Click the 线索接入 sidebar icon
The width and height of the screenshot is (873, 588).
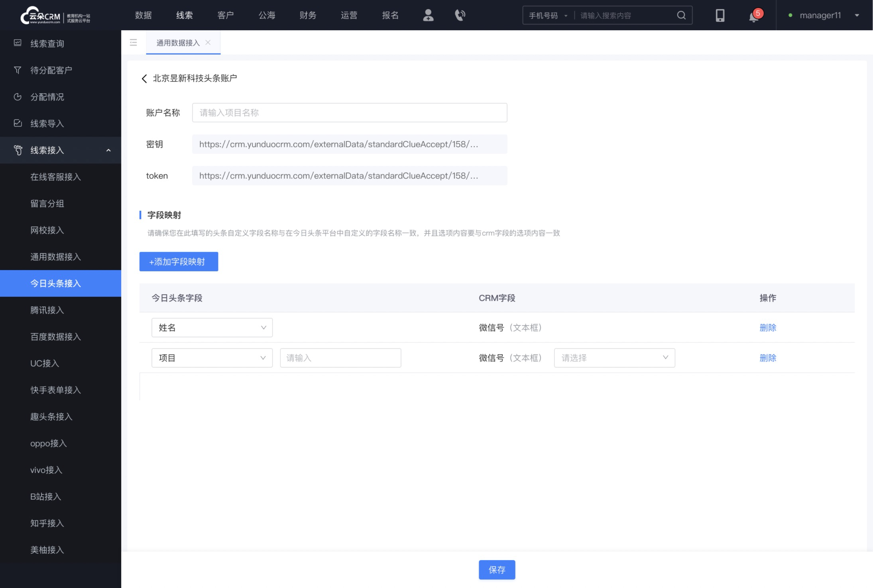click(16, 150)
